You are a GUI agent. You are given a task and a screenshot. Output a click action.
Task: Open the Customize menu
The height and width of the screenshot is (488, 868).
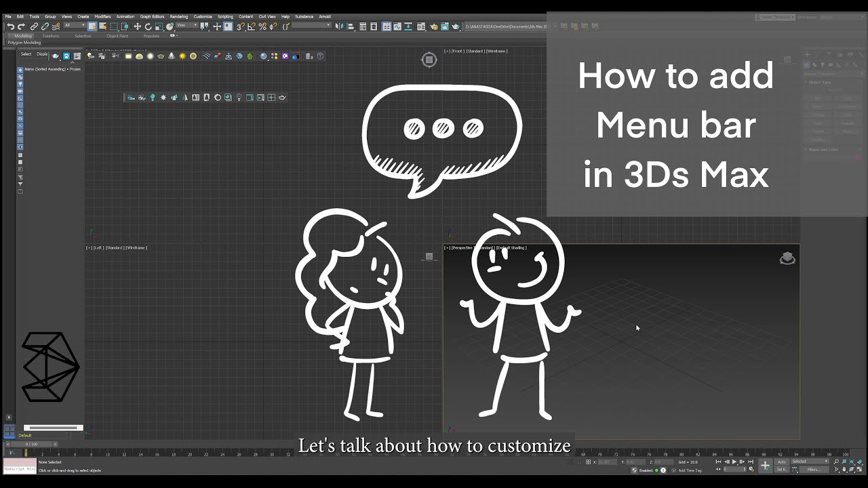(x=203, y=16)
